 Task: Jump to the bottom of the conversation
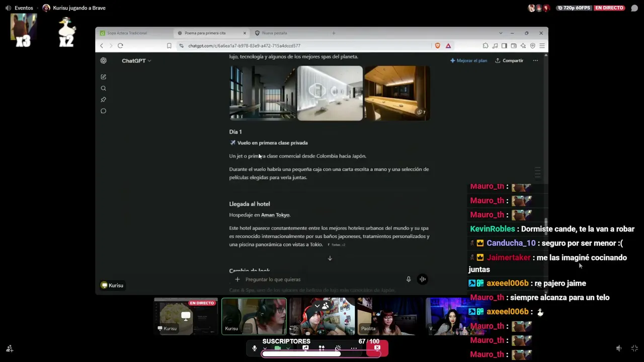pyautogui.click(x=330, y=258)
